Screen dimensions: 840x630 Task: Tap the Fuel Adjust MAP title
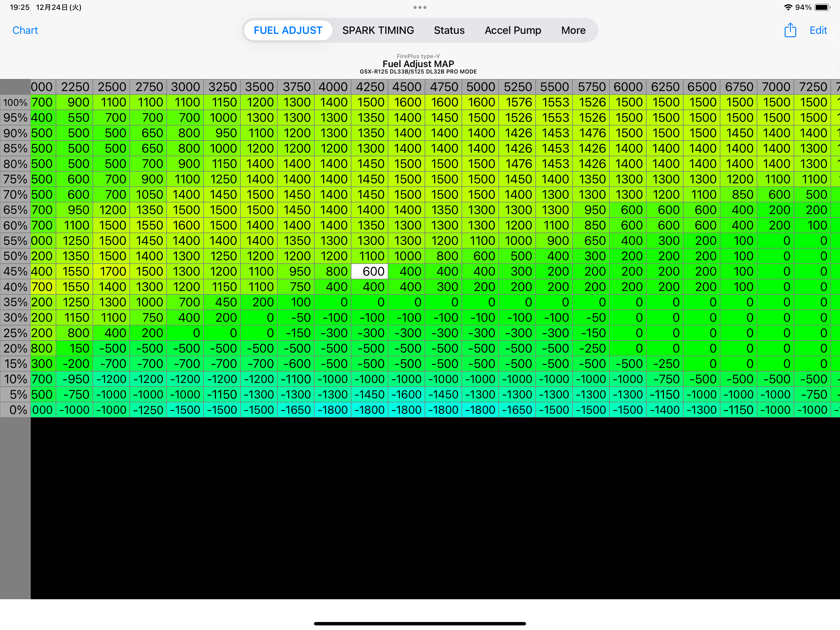click(418, 64)
